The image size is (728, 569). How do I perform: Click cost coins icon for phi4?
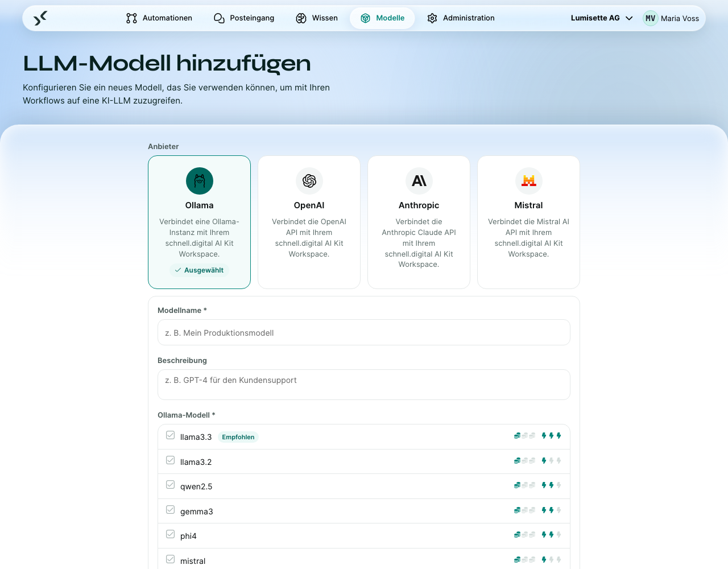[524, 535]
